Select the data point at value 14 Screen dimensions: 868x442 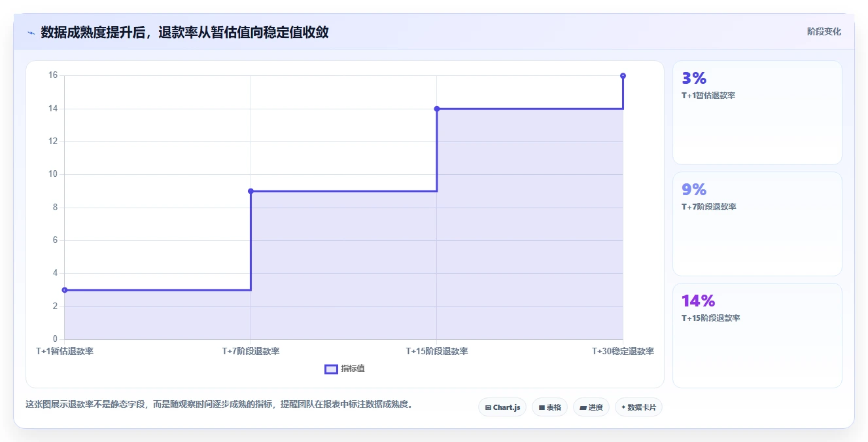(437, 109)
